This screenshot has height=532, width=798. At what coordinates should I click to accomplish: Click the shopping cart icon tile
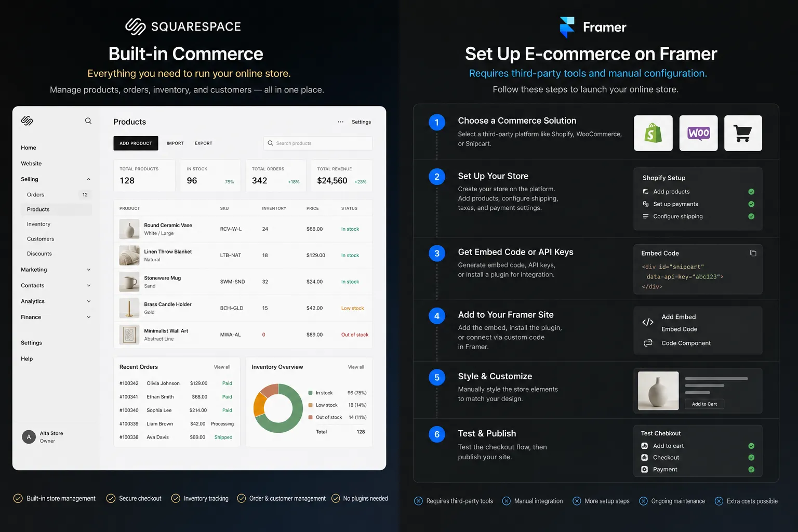pos(743,134)
